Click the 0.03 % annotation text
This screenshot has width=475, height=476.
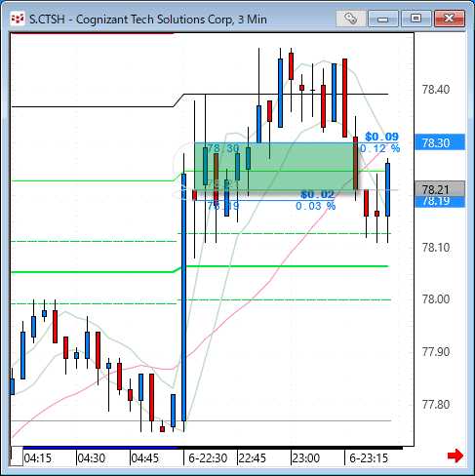(315, 206)
